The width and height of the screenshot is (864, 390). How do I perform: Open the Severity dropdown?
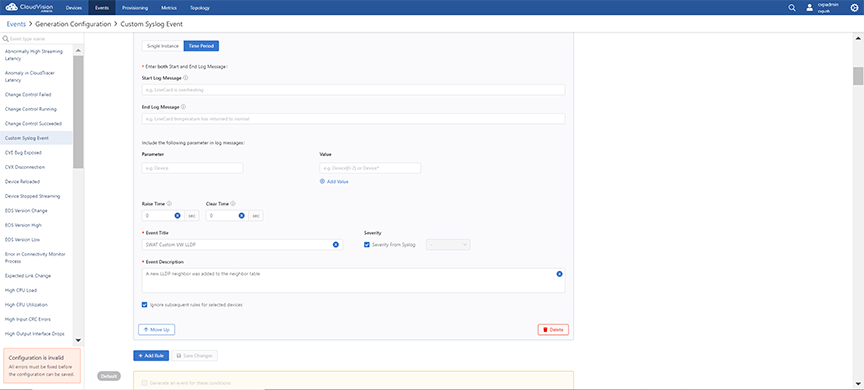[x=448, y=245]
